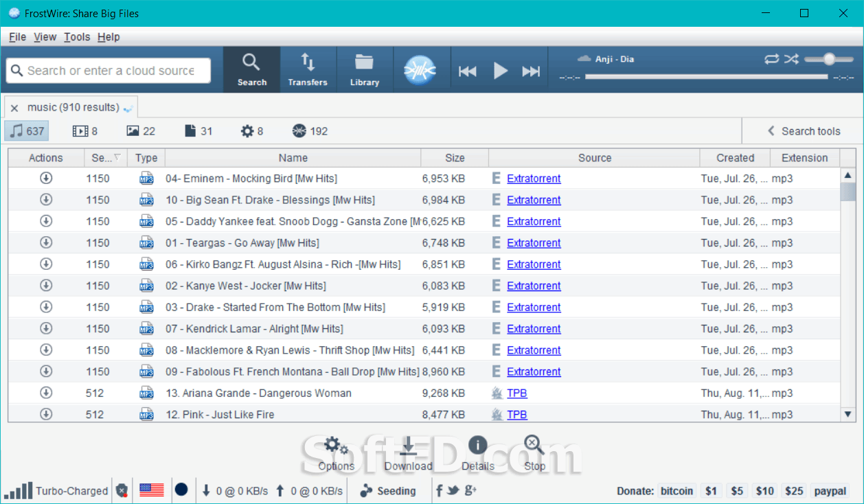Open the View menu
The width and height of the screenshot is (864, 504).
(45, 37)
